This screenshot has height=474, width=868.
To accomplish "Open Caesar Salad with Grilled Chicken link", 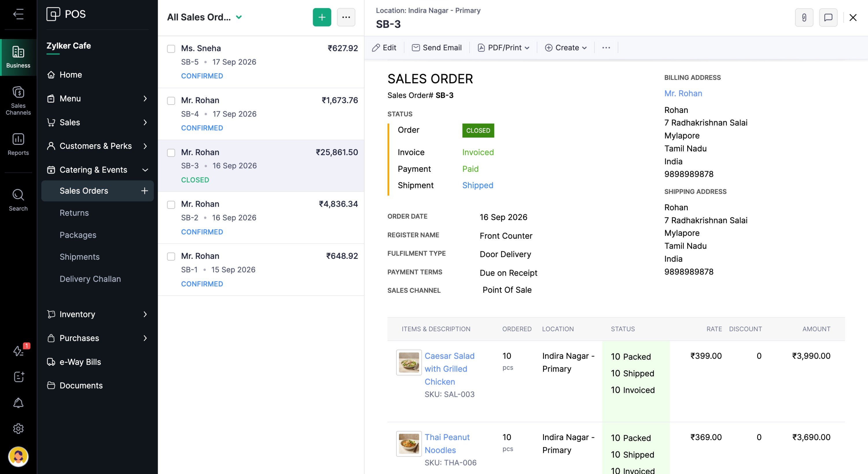I will pos(450,369).
